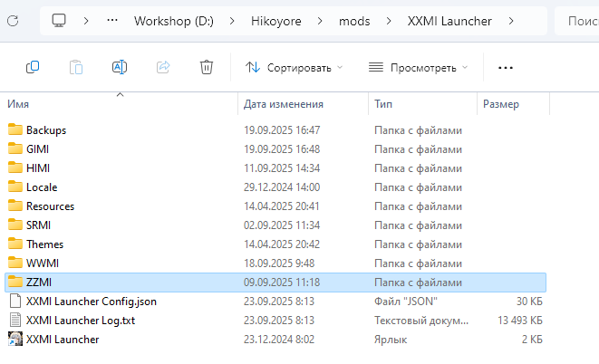
Task: Click the Ярлык type cell
Action: (x=391, y=340)
